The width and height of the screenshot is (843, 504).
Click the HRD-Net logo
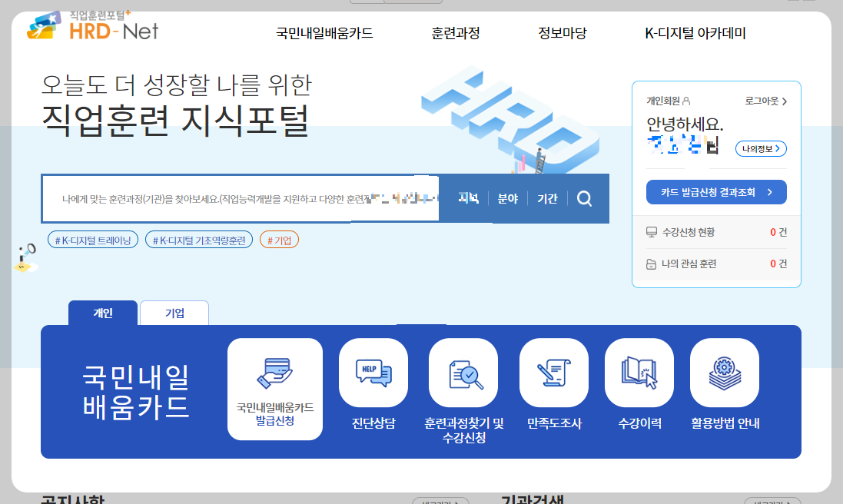click(x=92, y=26)
